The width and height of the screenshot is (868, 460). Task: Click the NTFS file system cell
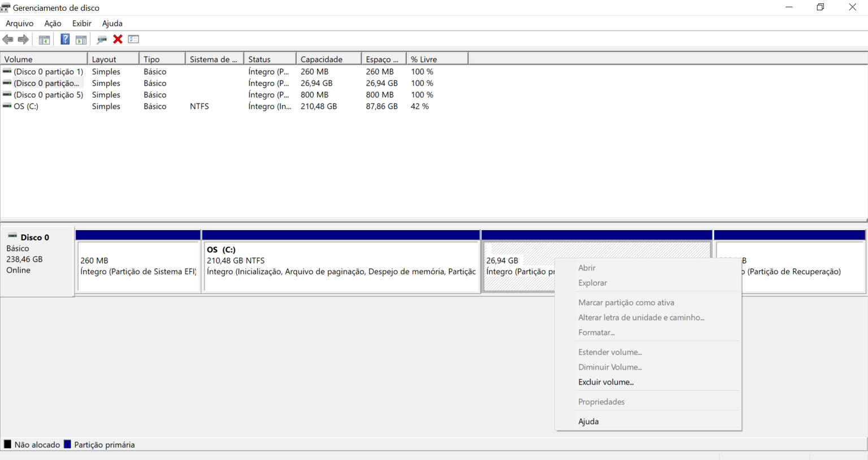(199, 106)
